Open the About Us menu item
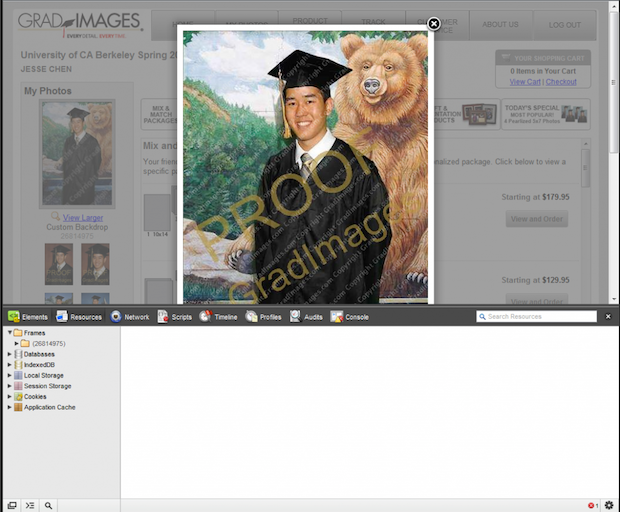 [500, 25]
